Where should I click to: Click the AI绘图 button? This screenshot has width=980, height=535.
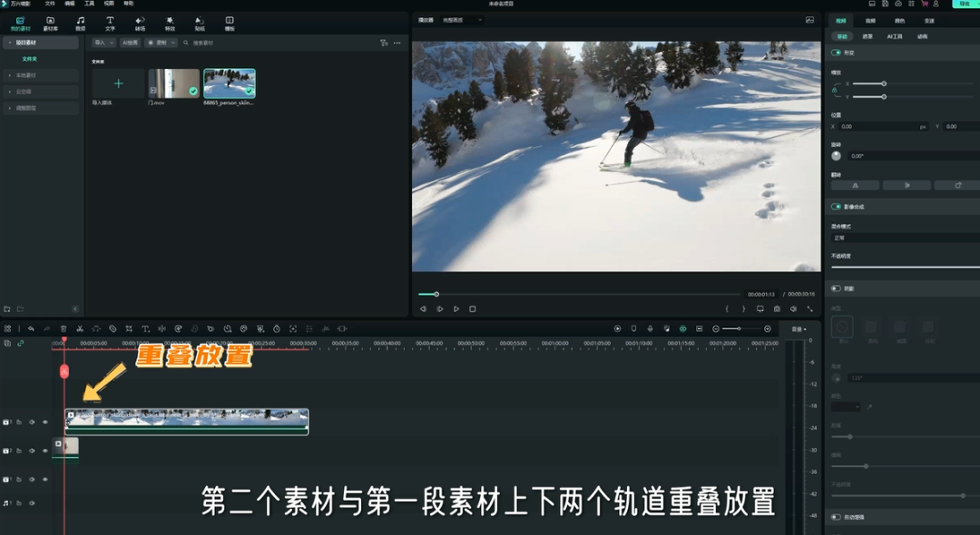click(130, 43)
